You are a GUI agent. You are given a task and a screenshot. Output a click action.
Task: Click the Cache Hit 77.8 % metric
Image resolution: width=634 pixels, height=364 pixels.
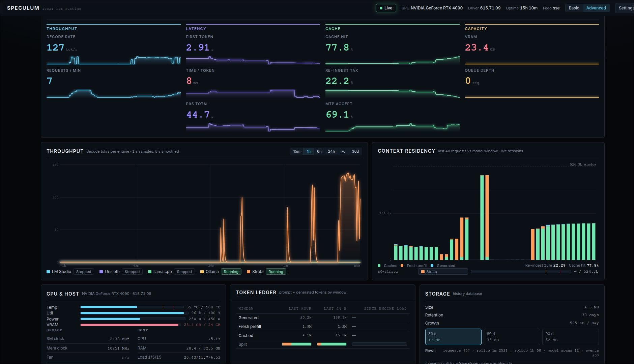point(392,49)
